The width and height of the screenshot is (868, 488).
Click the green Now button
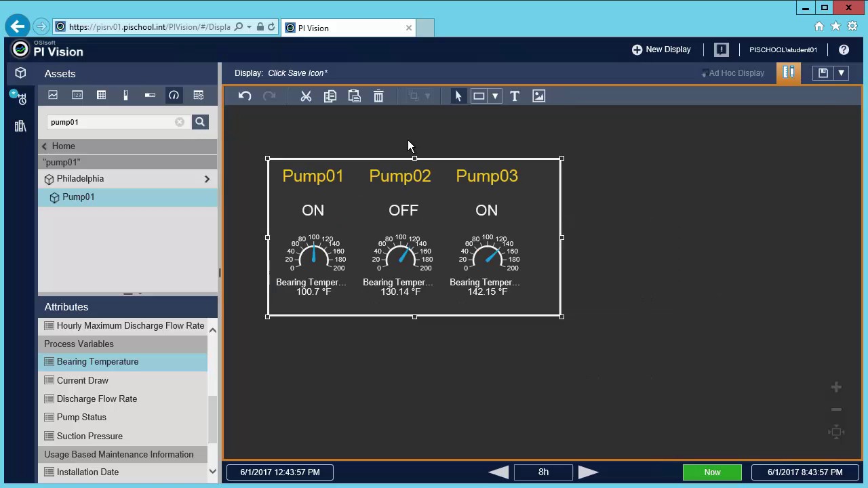[712, 472]
